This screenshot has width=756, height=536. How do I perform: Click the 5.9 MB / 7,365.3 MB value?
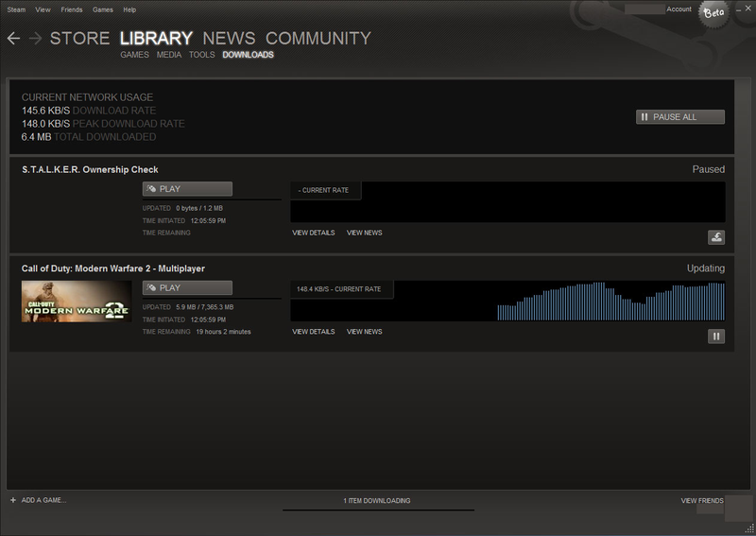coord(204,307)
